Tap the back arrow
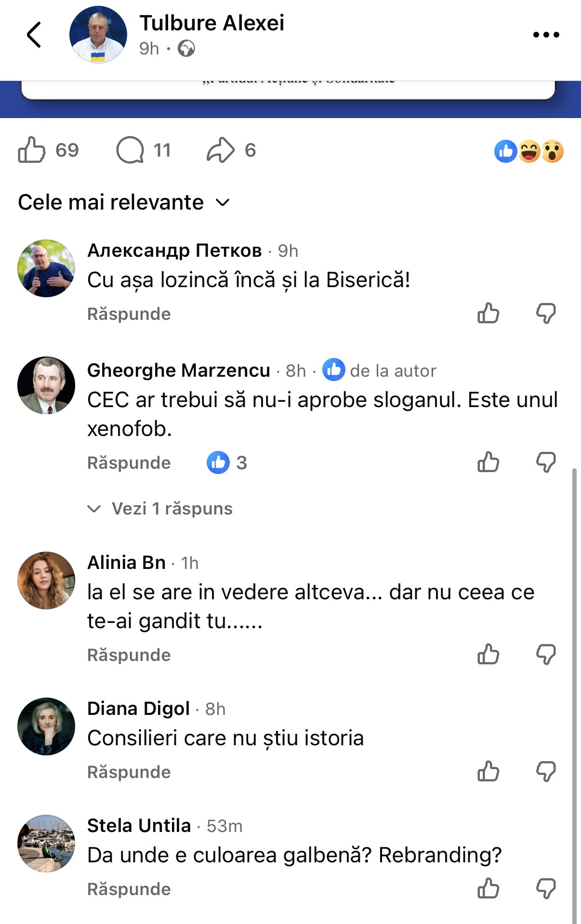Viewport: 581px width, 924px height. pos(34,35)
